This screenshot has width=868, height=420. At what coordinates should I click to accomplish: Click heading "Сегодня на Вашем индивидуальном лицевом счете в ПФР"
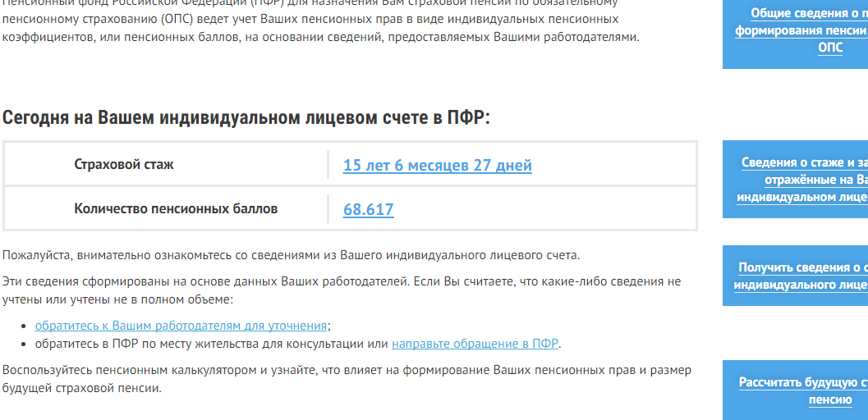point(246,117)
